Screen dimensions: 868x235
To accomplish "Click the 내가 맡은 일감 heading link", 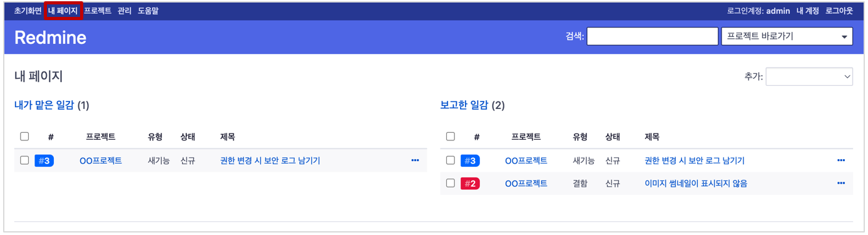I will pos(44,105).
